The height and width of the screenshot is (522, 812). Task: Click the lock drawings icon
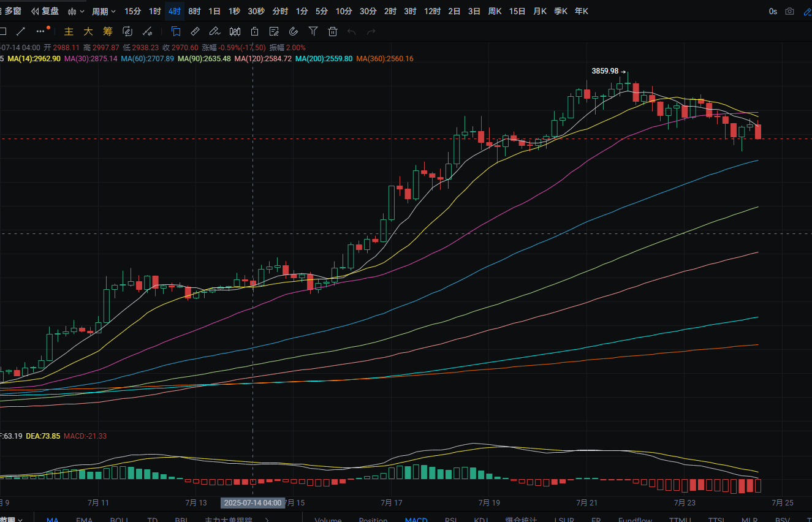(x=254, y=31)
